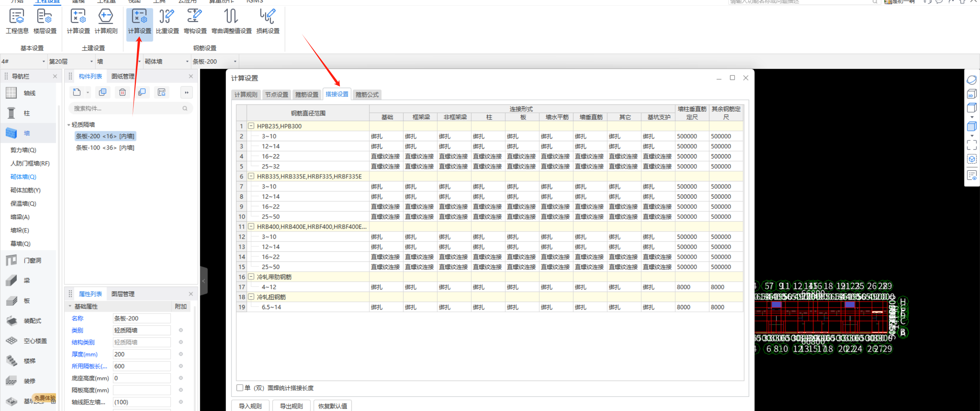Image resolution: width=980 pixels, height=411 pixels.
Task: Select 条板-100 <36> [内墙] component
Action: [x=105, y=148]
